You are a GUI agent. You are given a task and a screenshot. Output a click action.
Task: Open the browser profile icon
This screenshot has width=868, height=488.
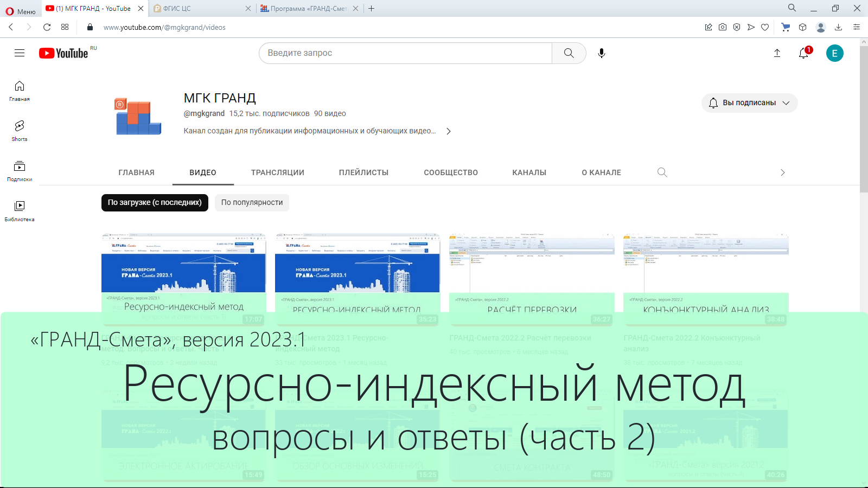(x=821, y=27)
